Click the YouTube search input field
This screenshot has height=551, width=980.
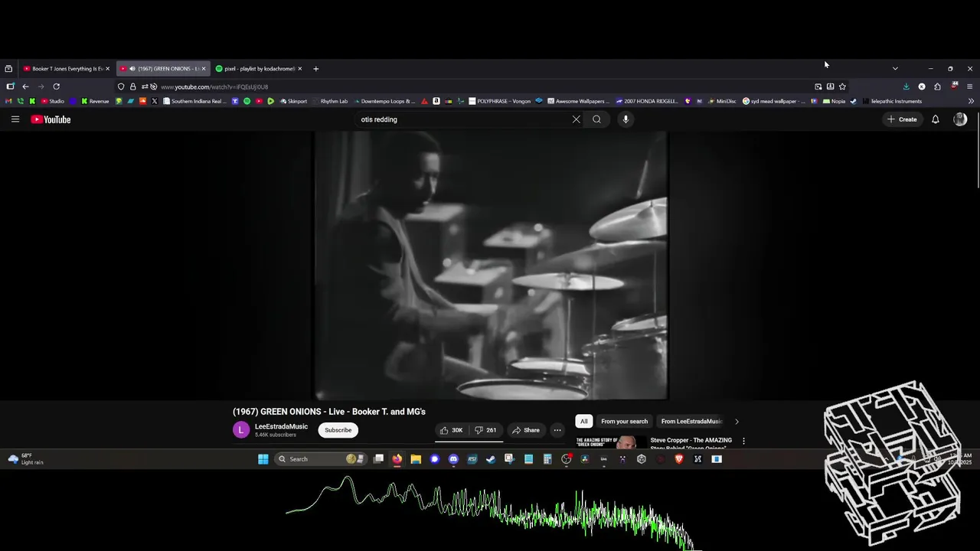(x=463, y=119)
